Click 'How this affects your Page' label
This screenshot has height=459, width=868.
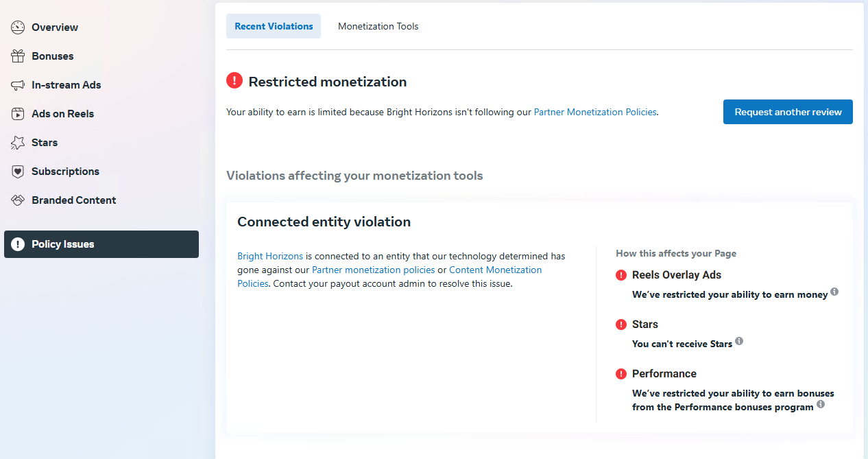tap(676, 253)
